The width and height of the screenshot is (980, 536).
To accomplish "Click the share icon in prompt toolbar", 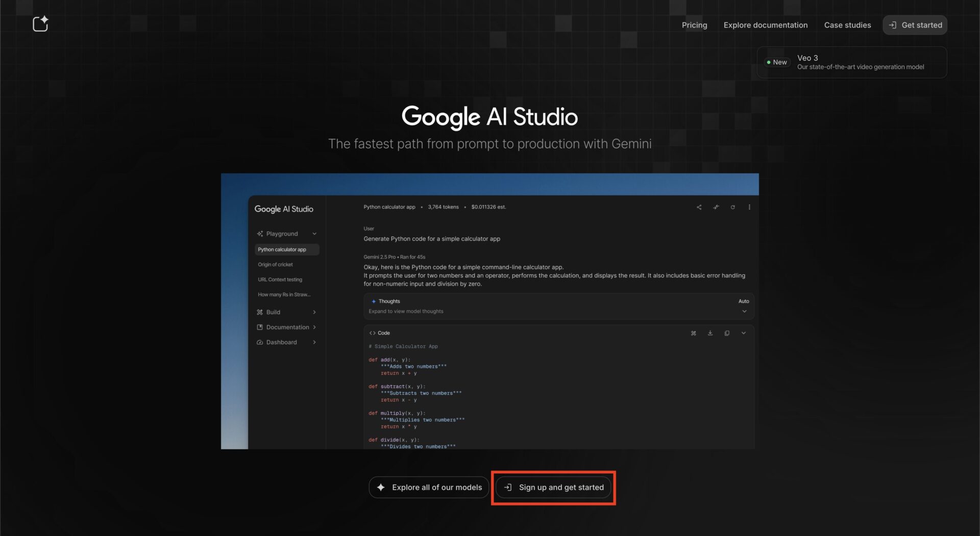I will 699,207.
